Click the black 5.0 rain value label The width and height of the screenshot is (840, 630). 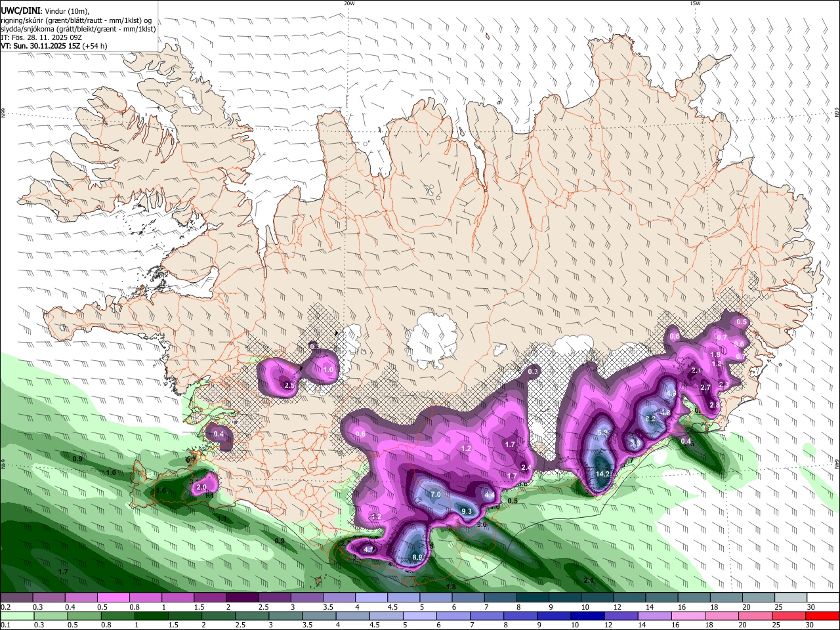(482, 524)
